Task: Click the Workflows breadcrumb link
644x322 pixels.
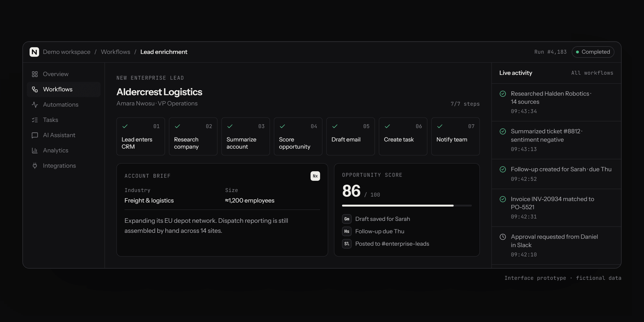Action: (x=115, y=52)
